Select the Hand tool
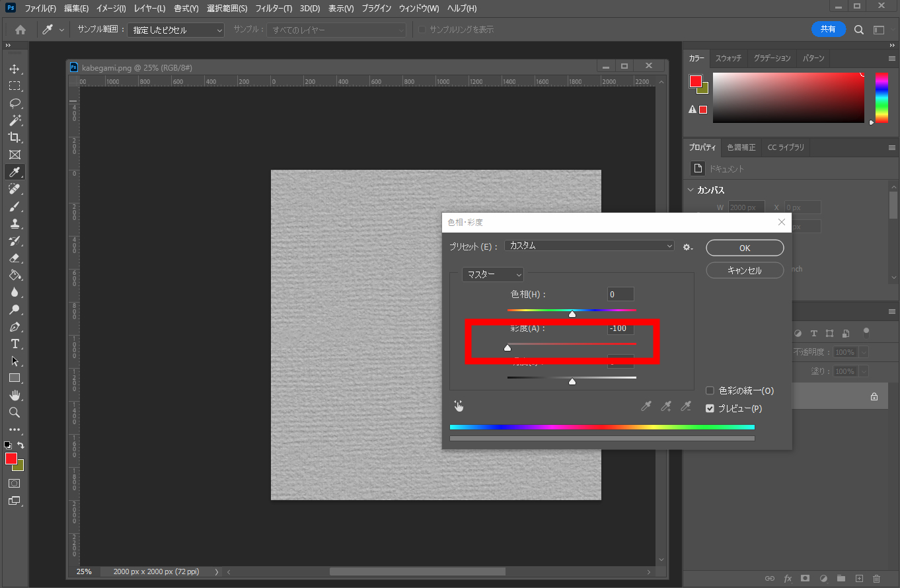 (x=15, y=395)
